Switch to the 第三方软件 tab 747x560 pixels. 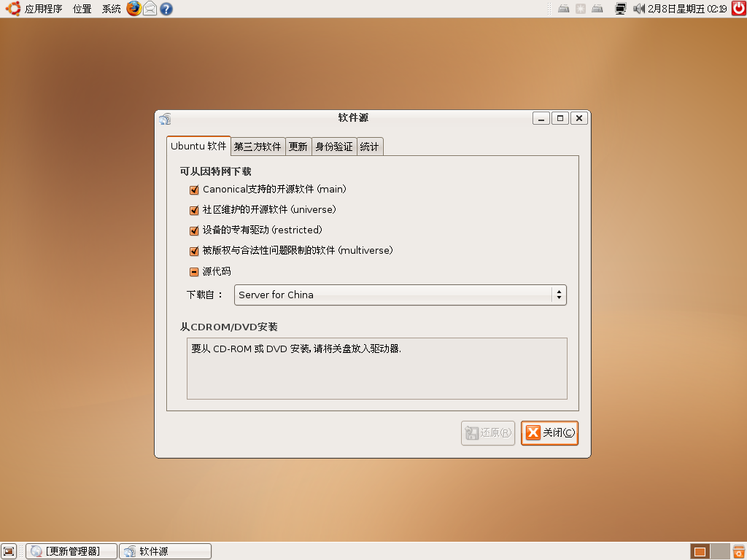click(258, 147)
